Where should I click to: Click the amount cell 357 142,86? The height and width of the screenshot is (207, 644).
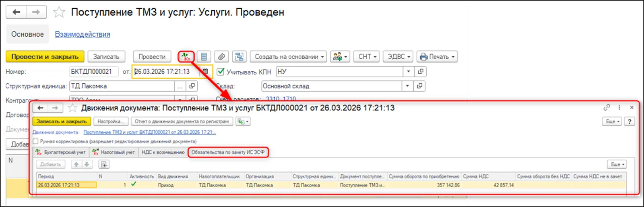coord(424,185)
